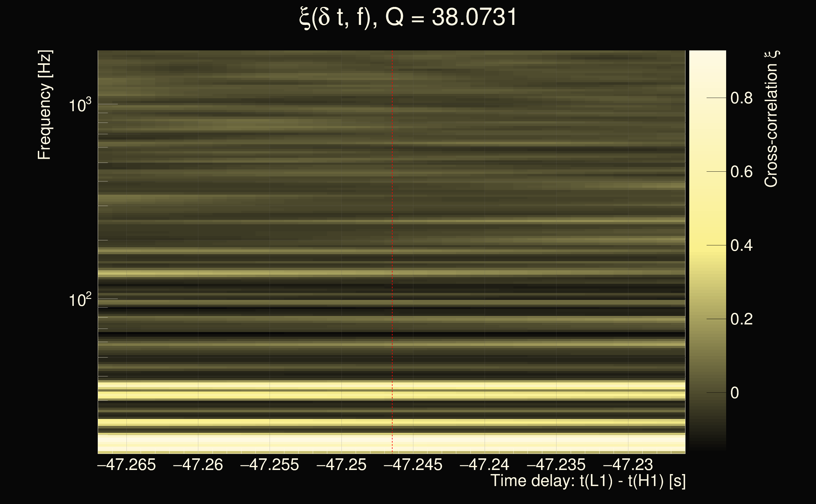Click the –47.24 x-axis tick label
Image resolution: width=816 pixels, height=504 pixels.
pyautogui.click(x=484, y=465)
